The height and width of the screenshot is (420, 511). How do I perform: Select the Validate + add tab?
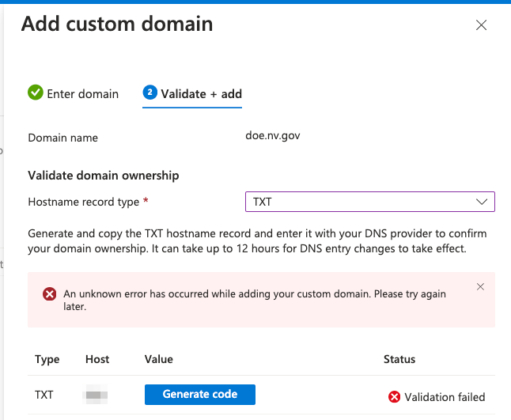coord(201,94)
